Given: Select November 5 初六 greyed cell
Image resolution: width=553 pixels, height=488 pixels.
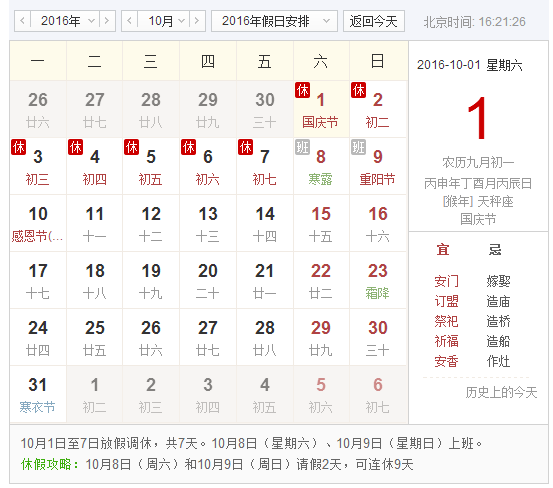Looking at the screenshot, I should pyautogui.click(x=321, y=395).
